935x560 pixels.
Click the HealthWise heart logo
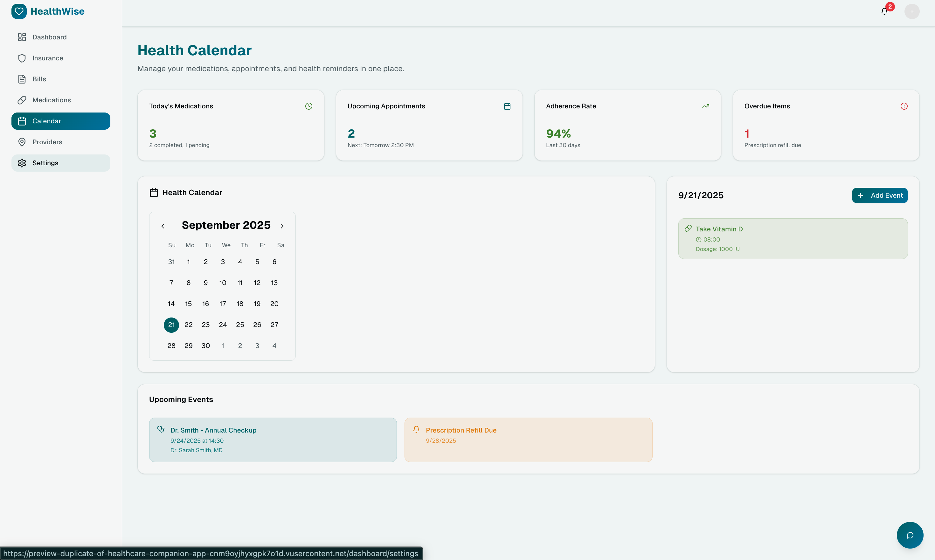[x=19, y=11]
